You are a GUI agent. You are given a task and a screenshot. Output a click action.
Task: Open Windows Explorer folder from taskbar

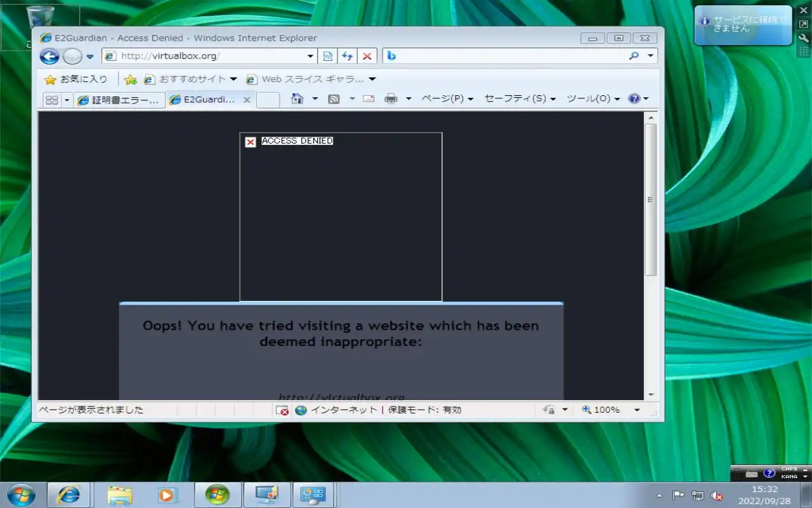119,495
